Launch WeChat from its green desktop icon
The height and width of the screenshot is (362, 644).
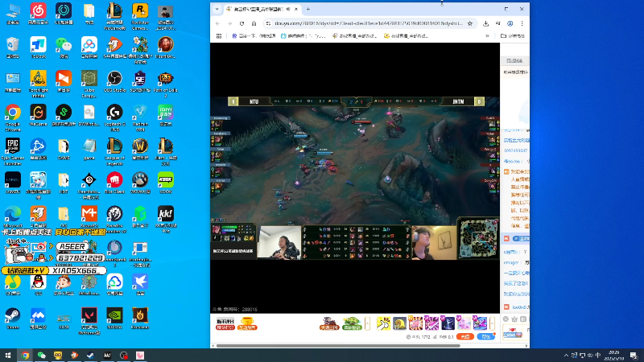(64, 47)
